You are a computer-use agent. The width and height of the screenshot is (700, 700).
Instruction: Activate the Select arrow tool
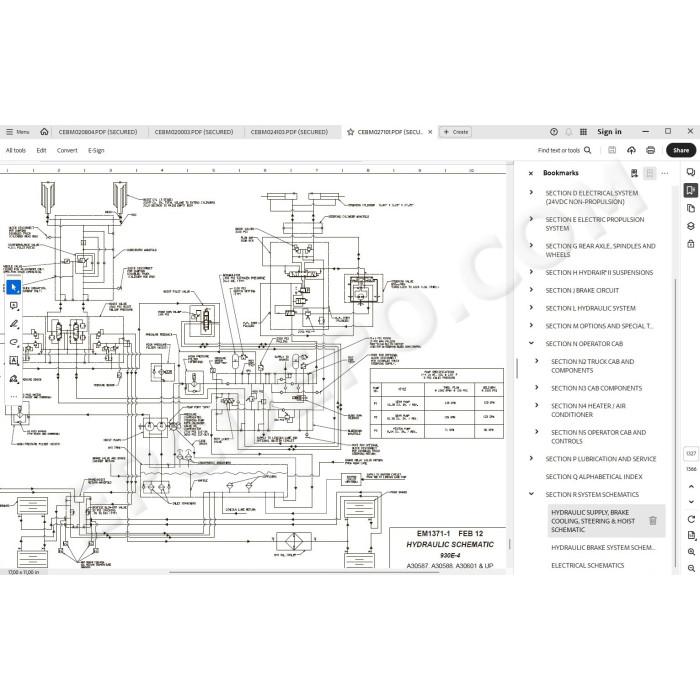(14, 287)
